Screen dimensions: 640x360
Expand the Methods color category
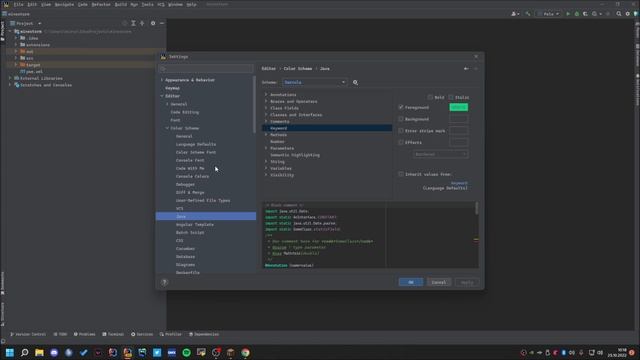266,135
